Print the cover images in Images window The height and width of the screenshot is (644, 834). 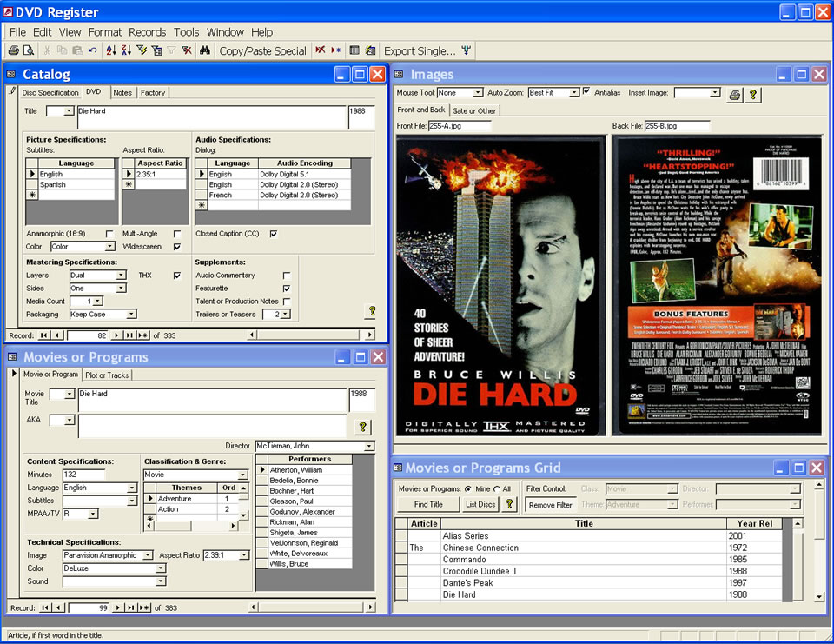(735, 95)
